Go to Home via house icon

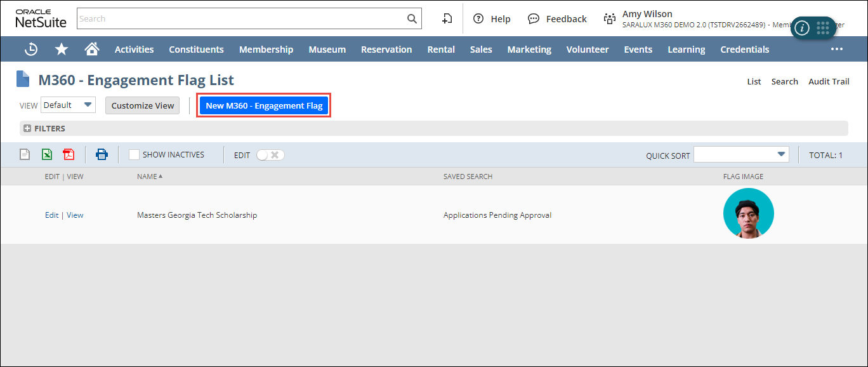pyautogui.click(x=92, y=49)
